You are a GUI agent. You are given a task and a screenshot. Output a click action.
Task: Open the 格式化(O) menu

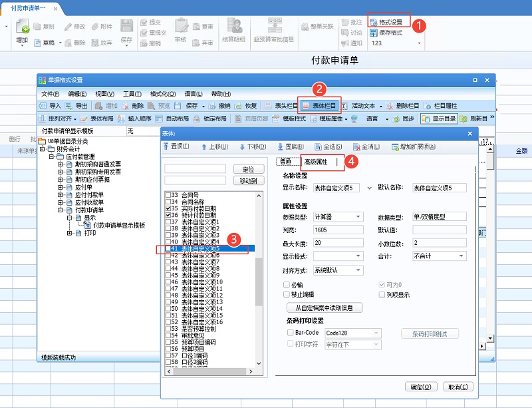pyautogui.click(x=163, y=94)
